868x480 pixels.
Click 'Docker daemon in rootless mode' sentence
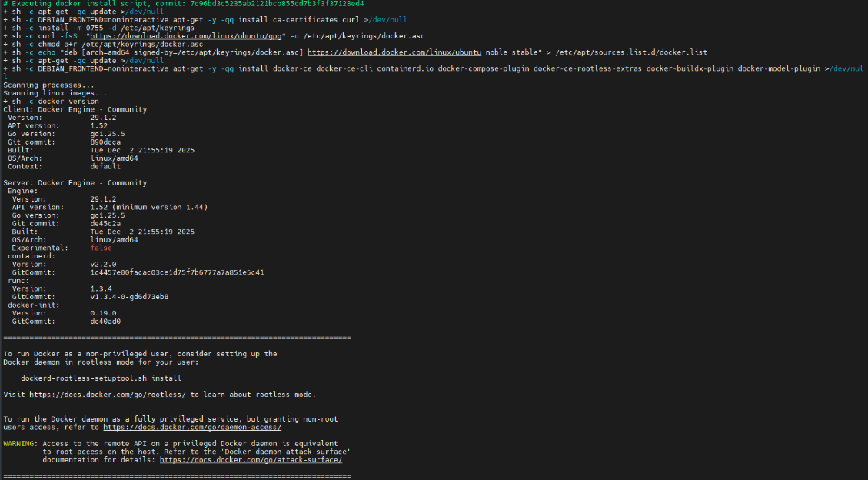(x=101, y=362)
